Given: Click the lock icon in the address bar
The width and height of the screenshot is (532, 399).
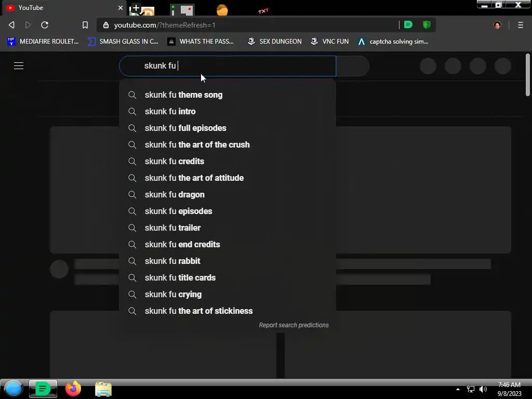Looking at the screenshot, I should coord(106,25).
